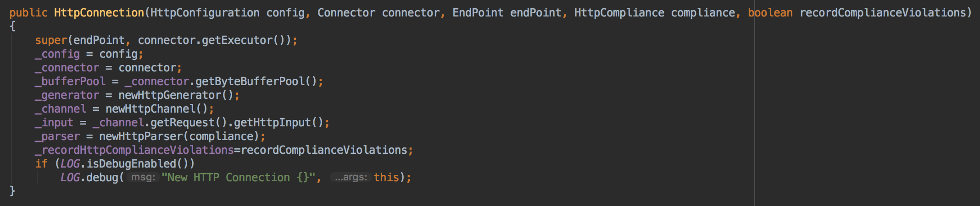This screenshot has width=980, height=206.
Task: Click the this keyword in LOG.debug
Action: point(386,178)
